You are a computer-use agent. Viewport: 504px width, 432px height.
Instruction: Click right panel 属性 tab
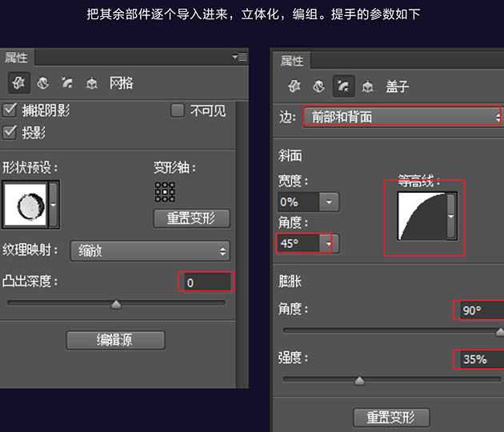292,61
